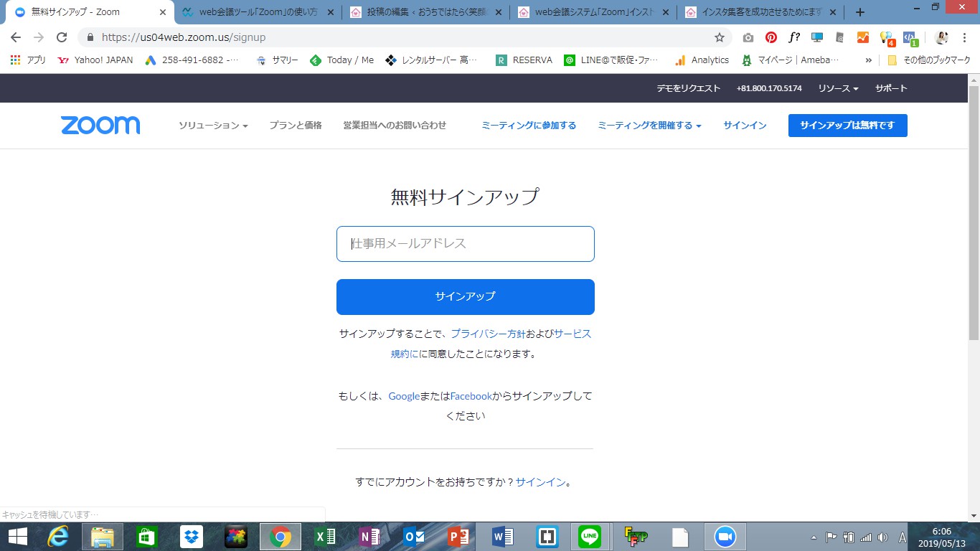Click the デモをリクエスト link
The height and width of the screenshot is (551, 980).
689,88
